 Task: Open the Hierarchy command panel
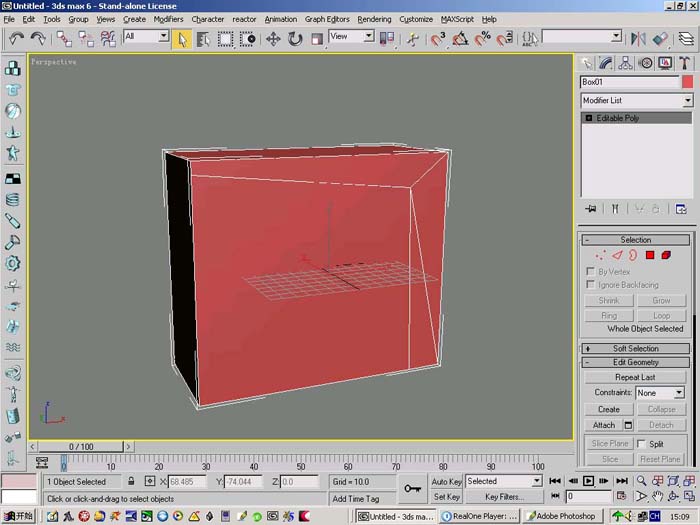(x=625, y=63)
